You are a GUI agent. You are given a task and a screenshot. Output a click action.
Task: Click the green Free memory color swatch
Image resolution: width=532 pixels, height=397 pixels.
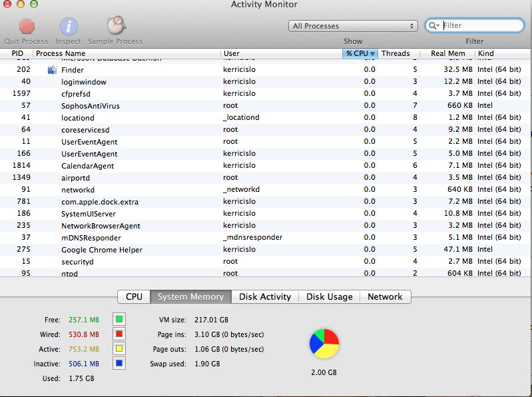[119, 319]
